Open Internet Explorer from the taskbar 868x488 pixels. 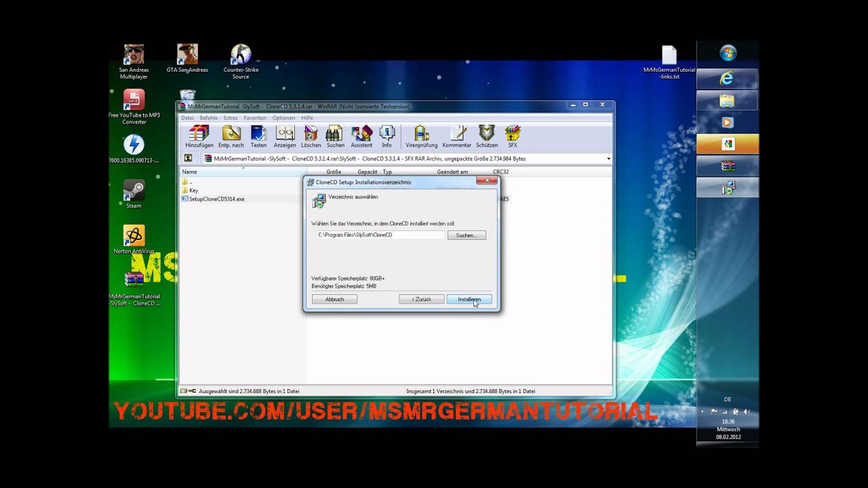(727, 79)
